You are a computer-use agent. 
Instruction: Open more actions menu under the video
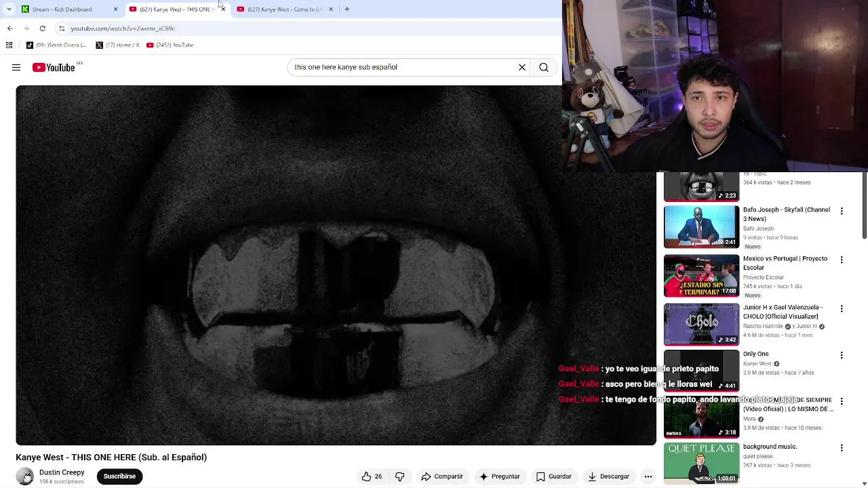(x=648, y=476)
